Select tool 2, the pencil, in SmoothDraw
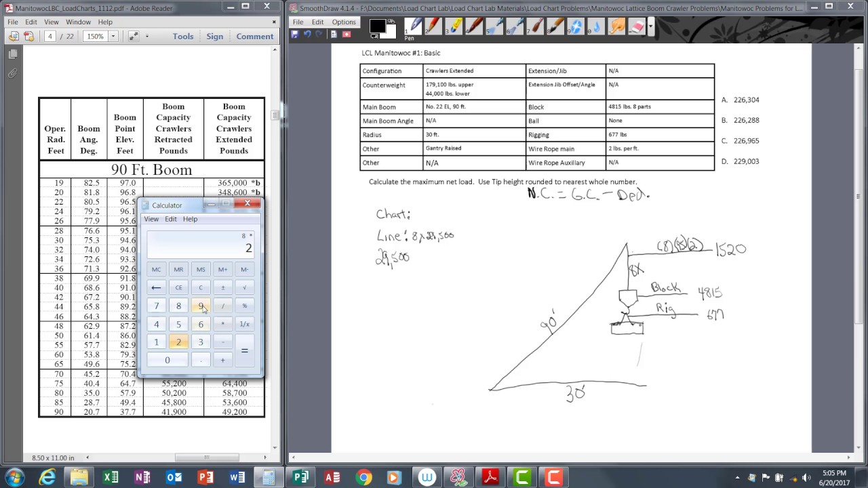The width and height of the screenshot is (868, 488). click(x=434, y=26)
